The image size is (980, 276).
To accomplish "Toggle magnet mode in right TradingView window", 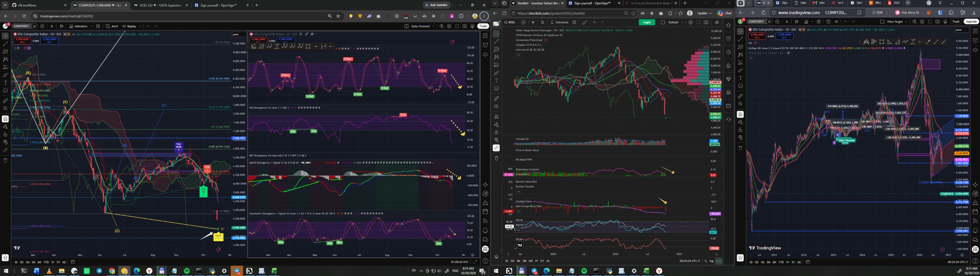I will click(740, 114).
